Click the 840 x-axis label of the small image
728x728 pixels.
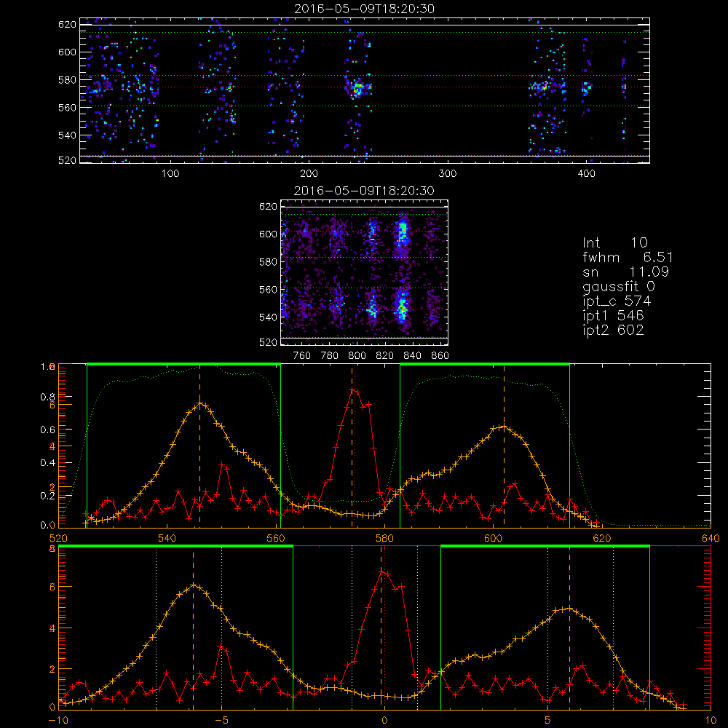coord(412,356)
